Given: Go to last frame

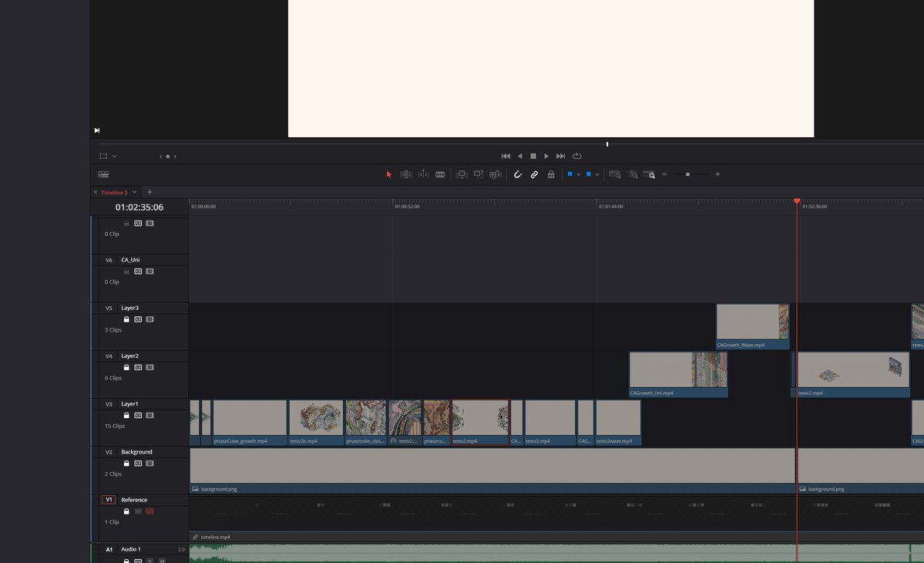Looking at the screenshot, I should click(x=560, y=157).
